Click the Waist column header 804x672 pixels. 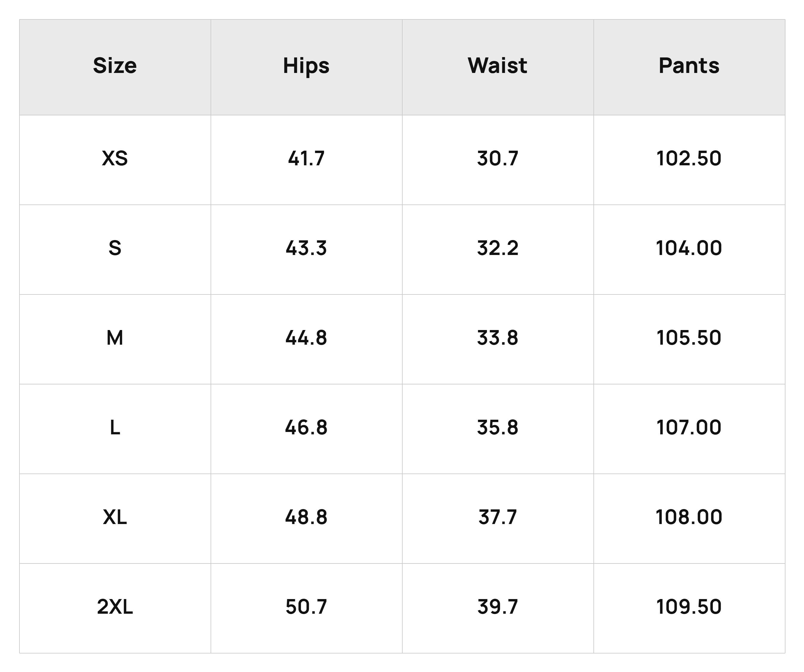click(x=498, y=67)
